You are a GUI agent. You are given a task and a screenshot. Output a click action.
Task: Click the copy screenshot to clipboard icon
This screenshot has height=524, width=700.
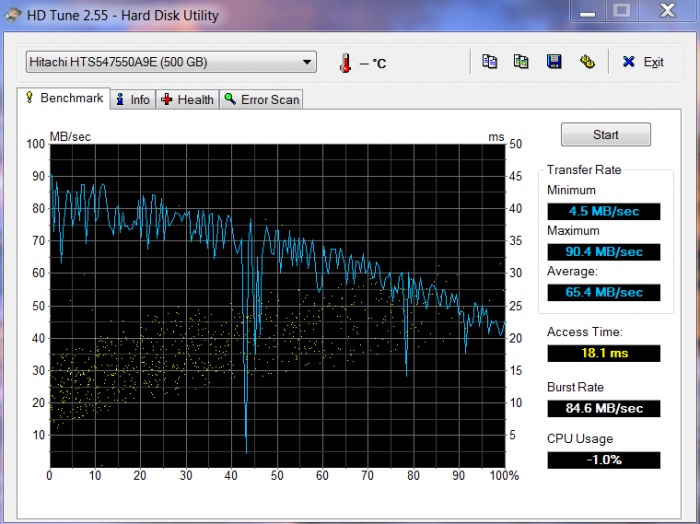coord(521,62)
